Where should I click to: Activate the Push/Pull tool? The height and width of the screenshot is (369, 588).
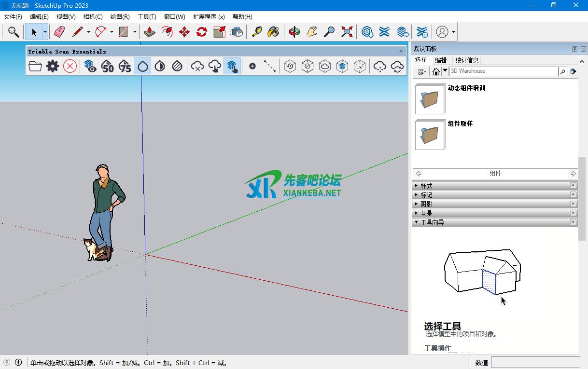click(x=150, y=32)
